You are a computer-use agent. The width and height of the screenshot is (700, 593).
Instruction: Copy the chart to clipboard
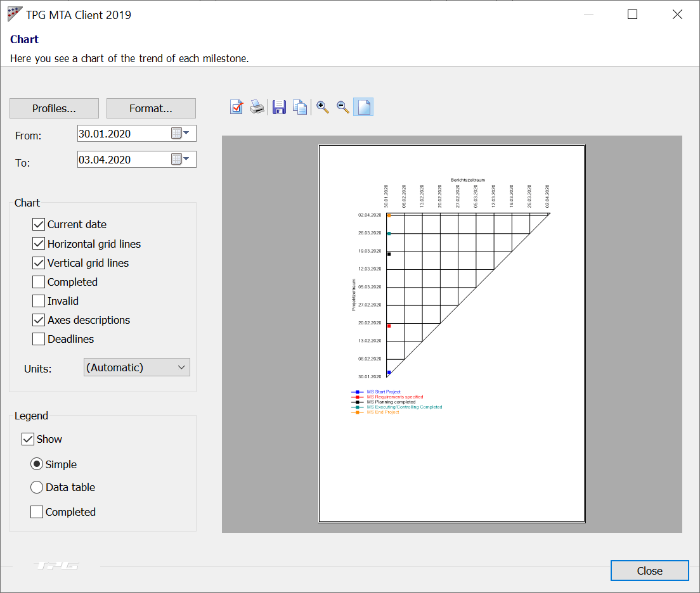point(299,106)
